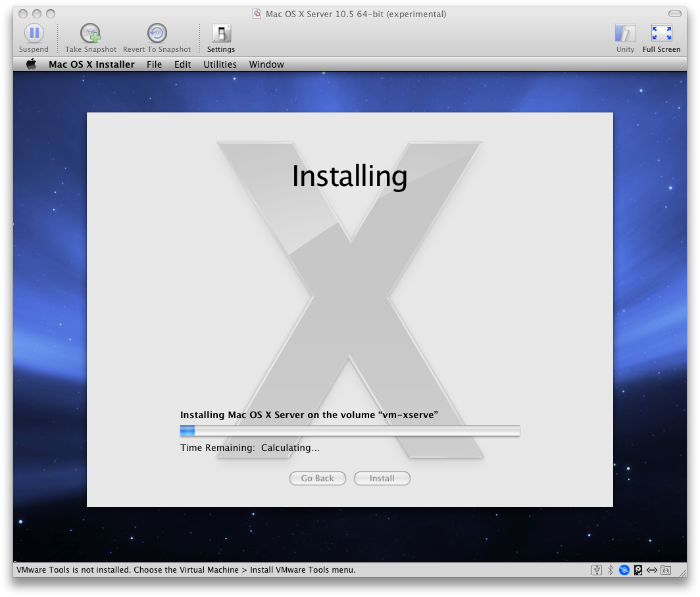Click the large 'Installing' heading
Image resolution: width=700 pixels, height=597 pixels.
point(349,176)
